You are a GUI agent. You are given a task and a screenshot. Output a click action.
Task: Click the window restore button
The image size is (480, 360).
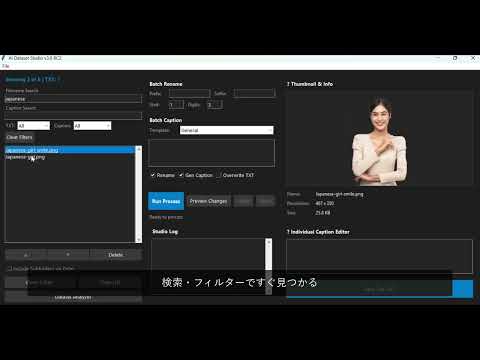point(455,58)
